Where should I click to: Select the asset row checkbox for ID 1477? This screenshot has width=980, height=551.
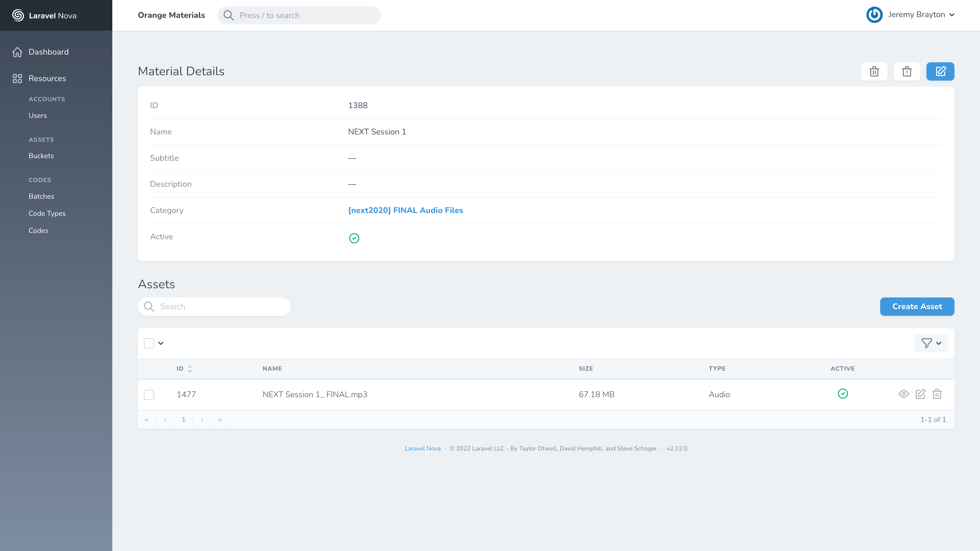149,394
